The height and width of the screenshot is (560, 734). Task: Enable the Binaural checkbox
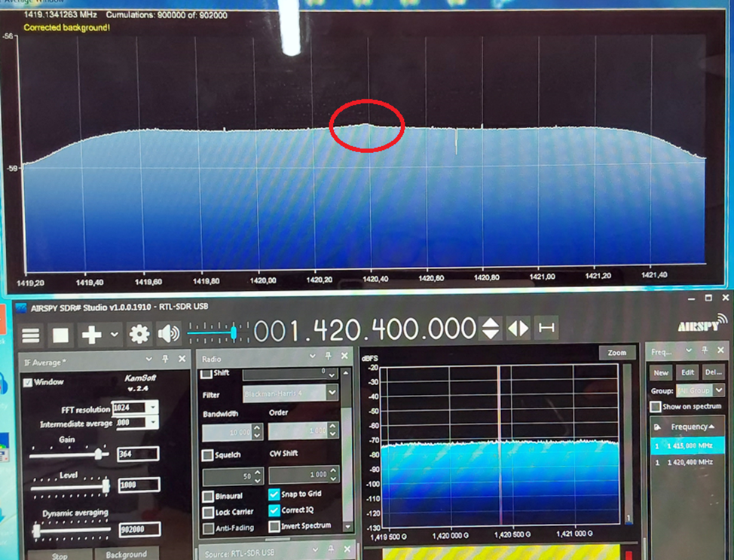tap(209, 497)
